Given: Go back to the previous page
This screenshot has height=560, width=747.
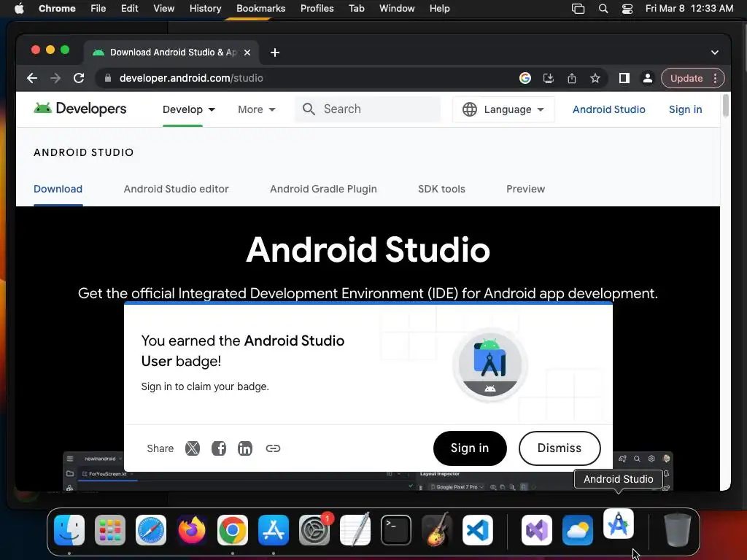Looking at the screenshot, I should pos(32,78).
